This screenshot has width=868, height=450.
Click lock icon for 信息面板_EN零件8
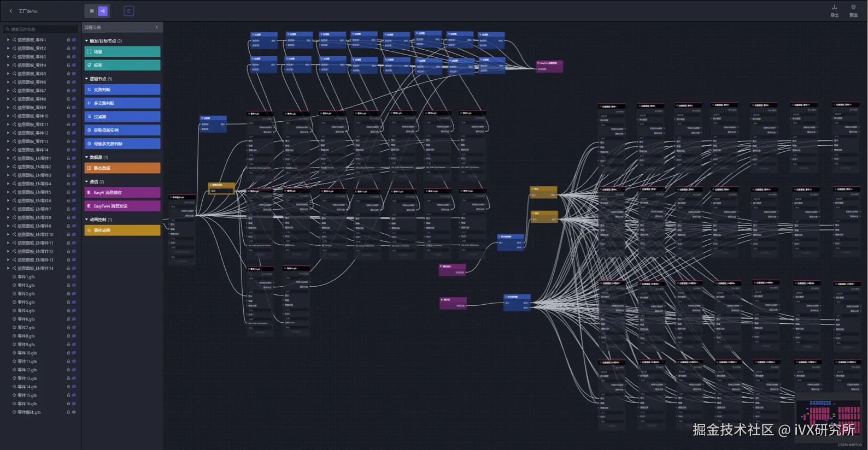point(68,217)
